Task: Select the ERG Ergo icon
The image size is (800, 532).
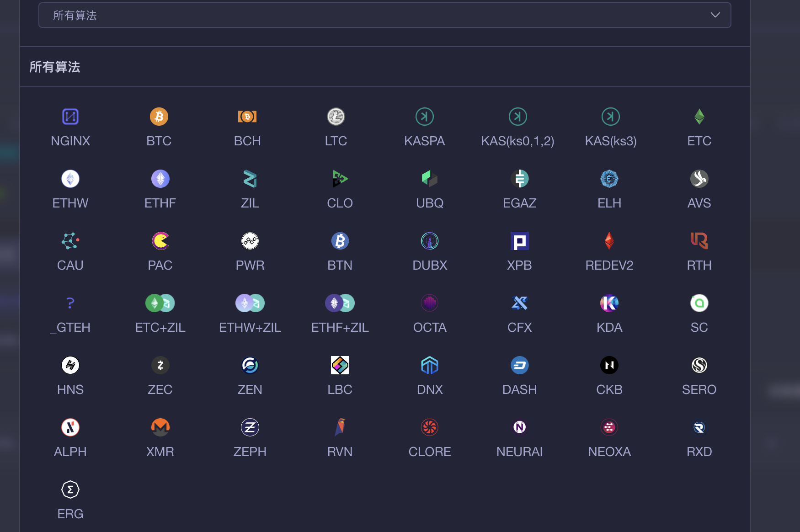Action: coord(70,489)
